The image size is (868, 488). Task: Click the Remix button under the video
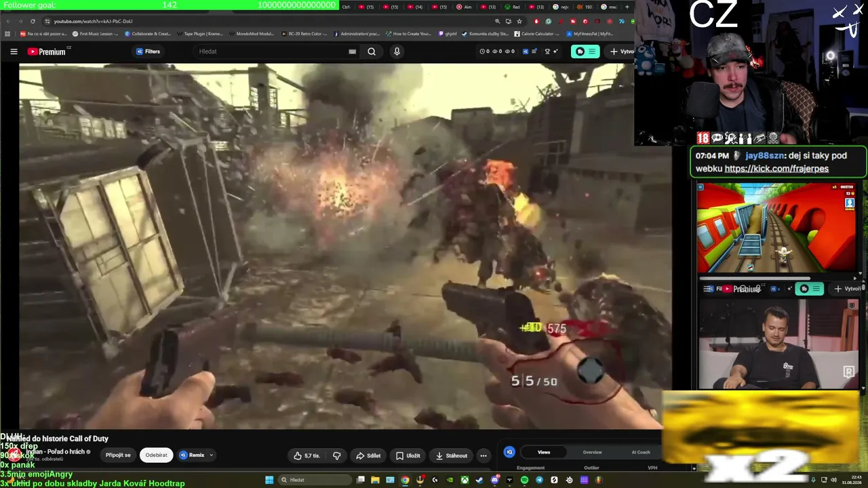tap(192, 455)
